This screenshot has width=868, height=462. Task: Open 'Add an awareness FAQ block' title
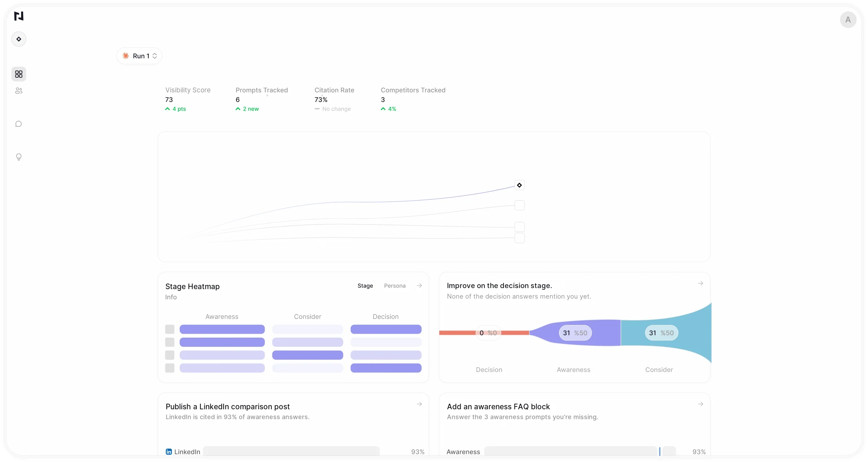(498, 406)
